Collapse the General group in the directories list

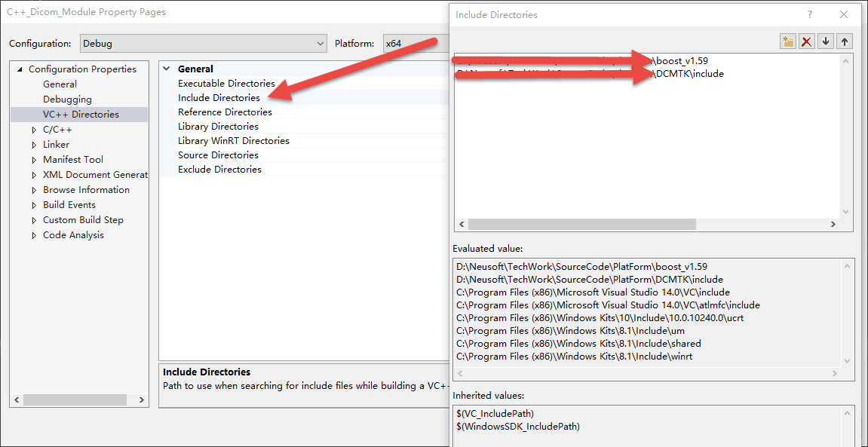click(x=167, y=68)
